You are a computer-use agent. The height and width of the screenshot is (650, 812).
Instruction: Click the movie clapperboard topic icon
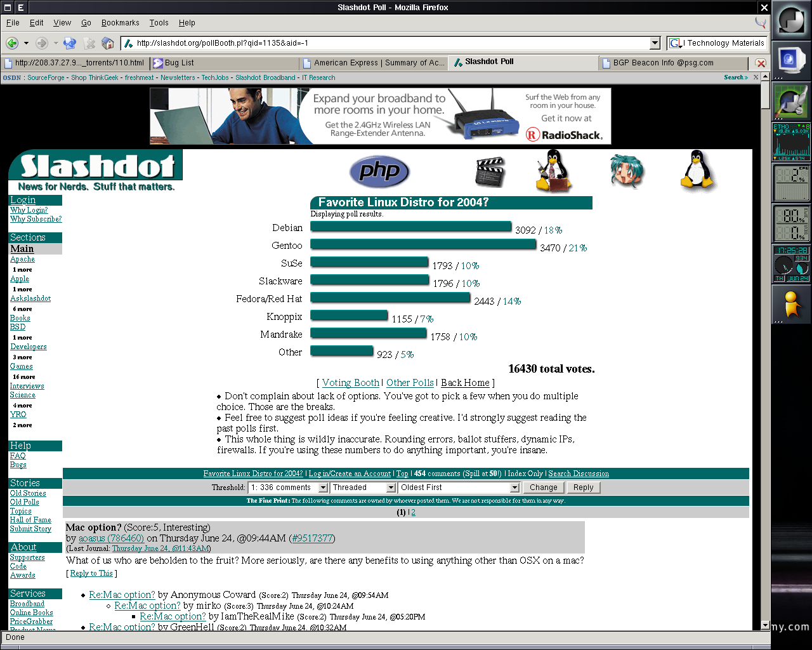tap(490, 171)
